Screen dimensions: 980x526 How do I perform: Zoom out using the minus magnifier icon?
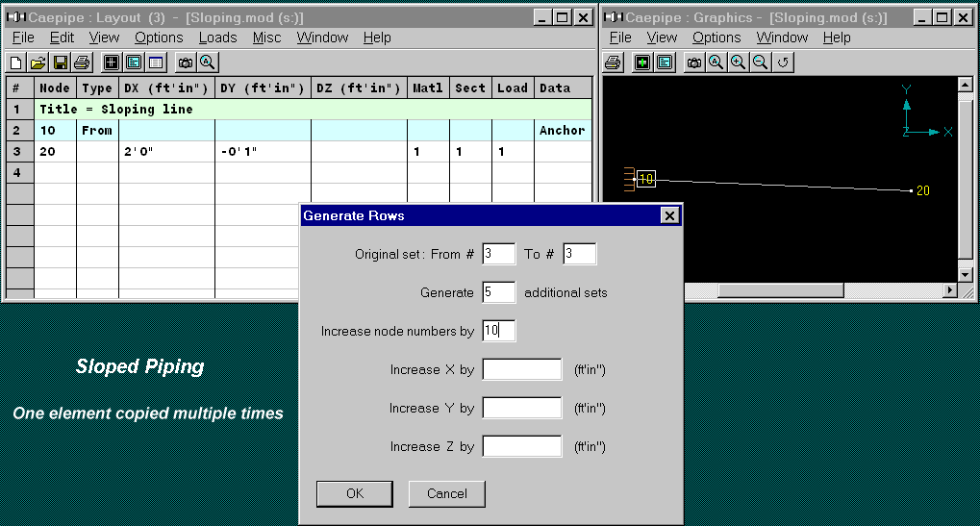tap(760, 63)
